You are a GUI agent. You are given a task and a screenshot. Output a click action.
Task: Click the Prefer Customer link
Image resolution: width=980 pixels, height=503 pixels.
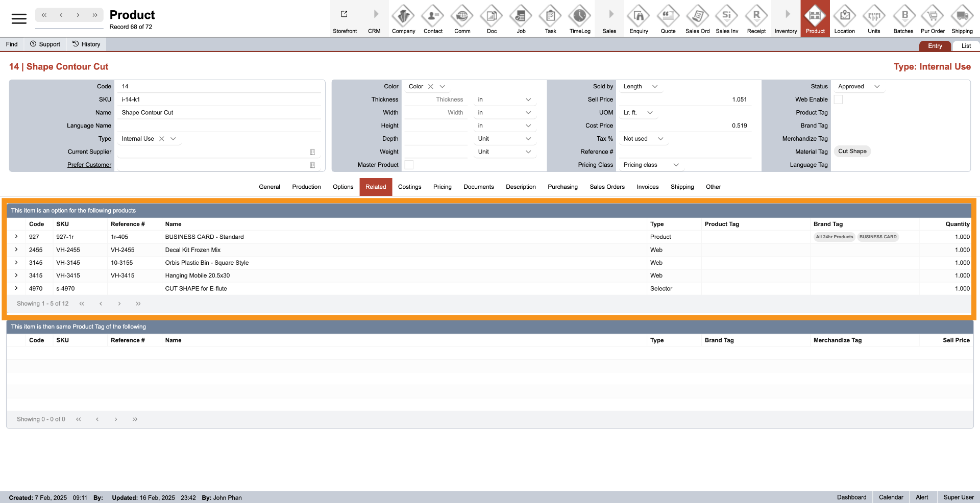pyautogui.click(x=89, y=165)
